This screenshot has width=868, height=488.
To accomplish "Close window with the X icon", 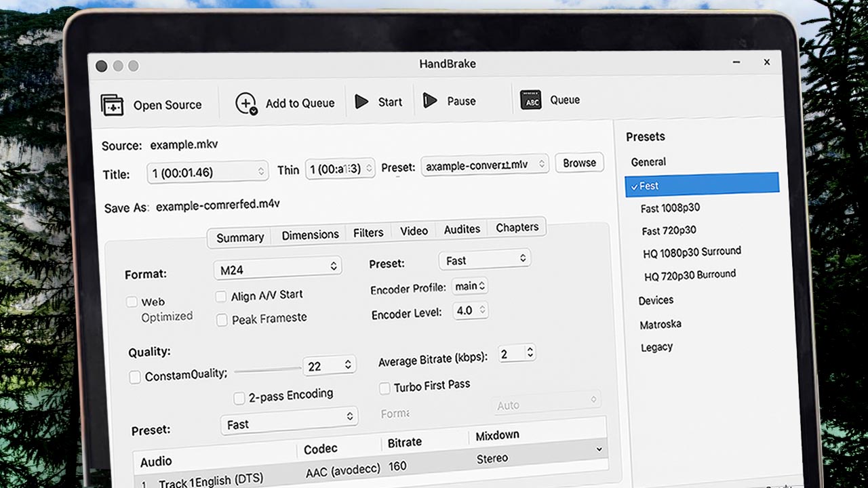I will [767, 62].
